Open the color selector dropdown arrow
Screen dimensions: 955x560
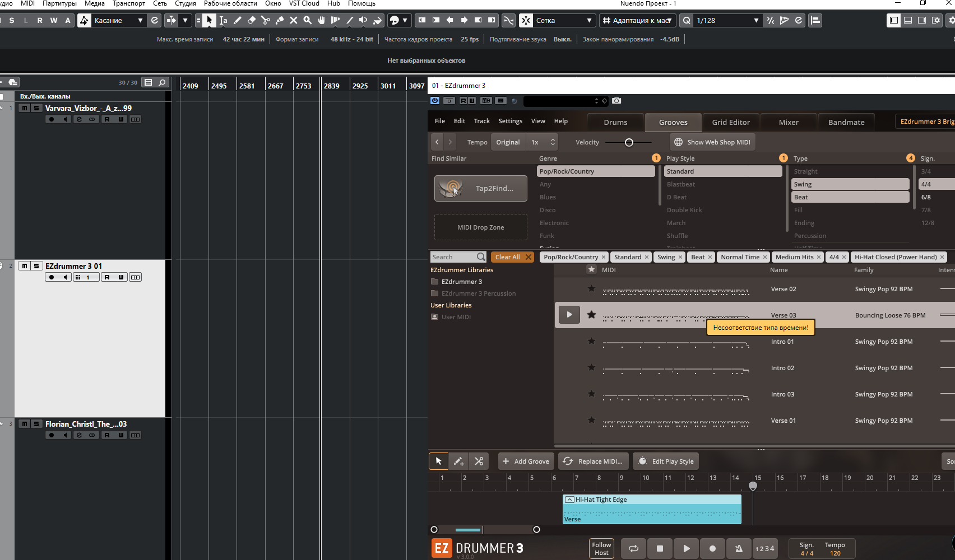405,20
